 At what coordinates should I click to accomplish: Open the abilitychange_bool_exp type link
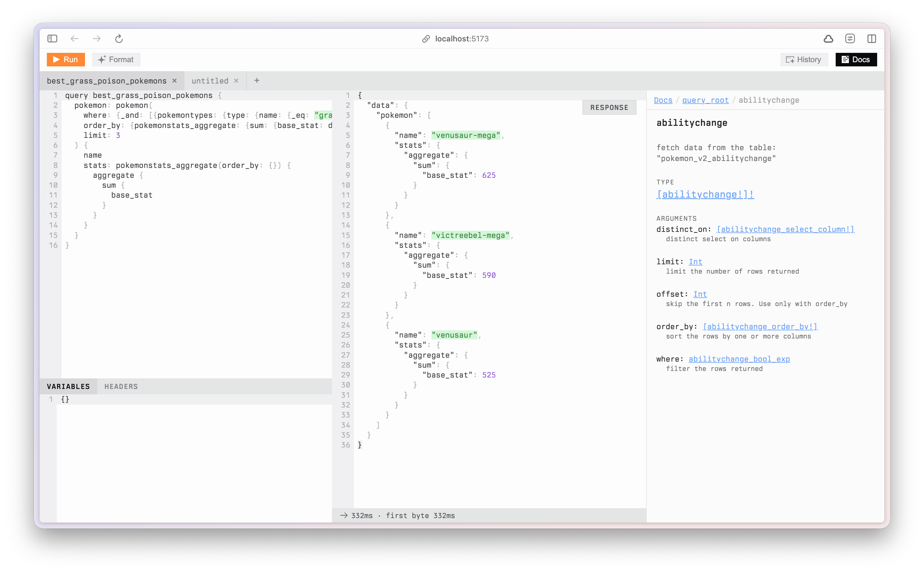pyautogui.click(x=739, y=359)
